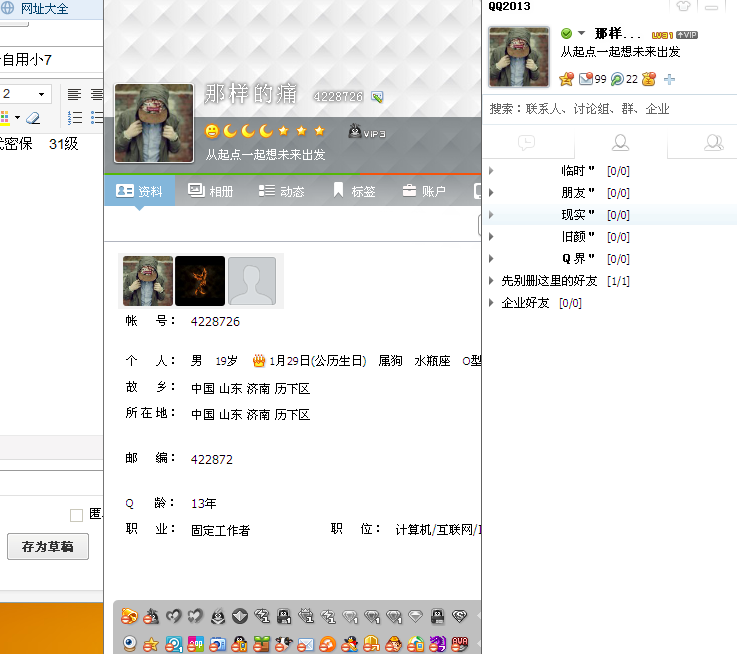Open the conversations tab in QQ panel

click(x=527, y=142)
